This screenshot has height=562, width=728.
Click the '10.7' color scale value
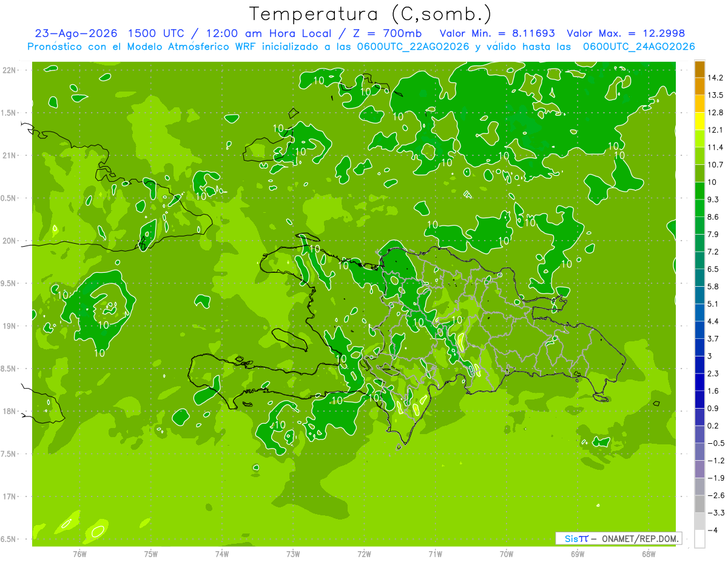716,165
